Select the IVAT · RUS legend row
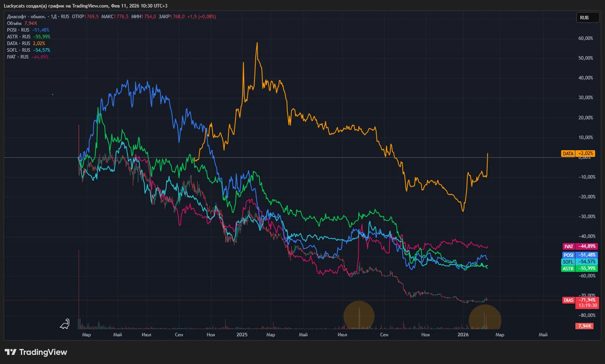The image size is (605, 364). tap(28, 57)
